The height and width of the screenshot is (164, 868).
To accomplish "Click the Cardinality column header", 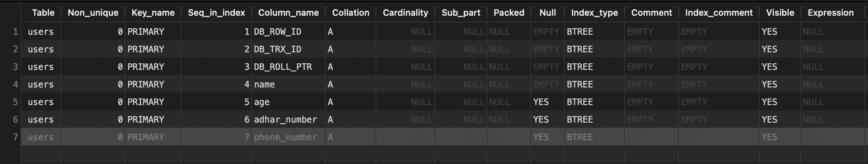I will click(405, 13).
